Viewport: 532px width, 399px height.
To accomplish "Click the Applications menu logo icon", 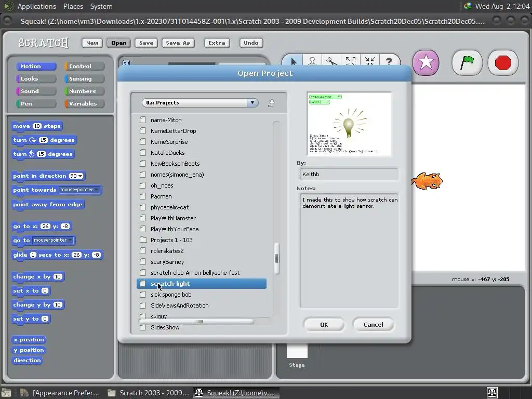I will click(9, 6).
